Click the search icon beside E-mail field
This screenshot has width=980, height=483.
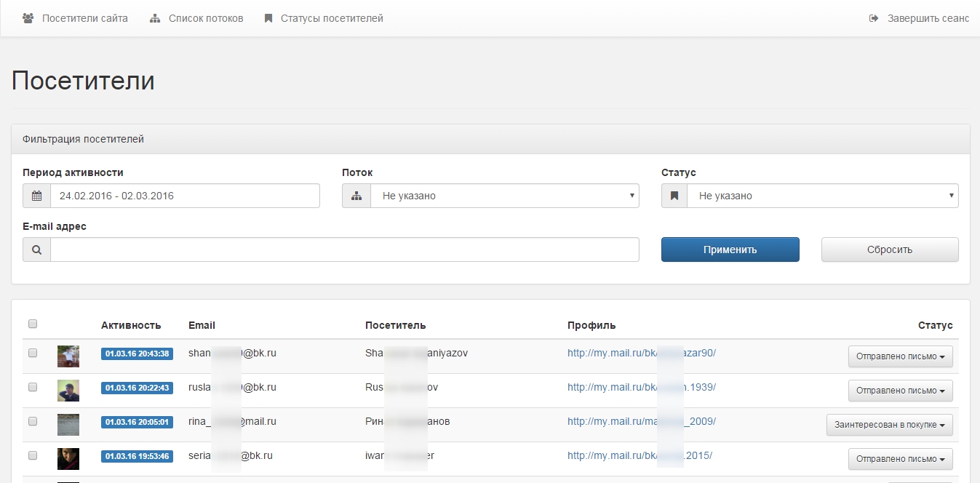click(36, 250)
